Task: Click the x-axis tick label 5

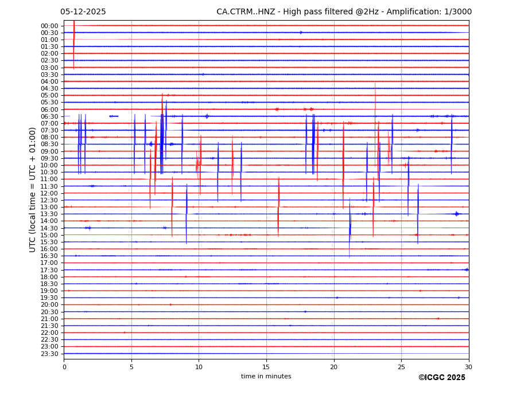Action: tap(131, 366)
